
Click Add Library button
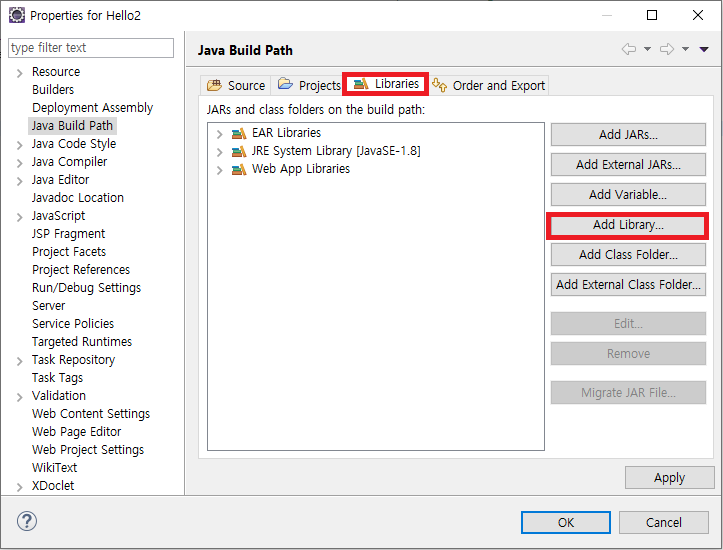point(628,225)
